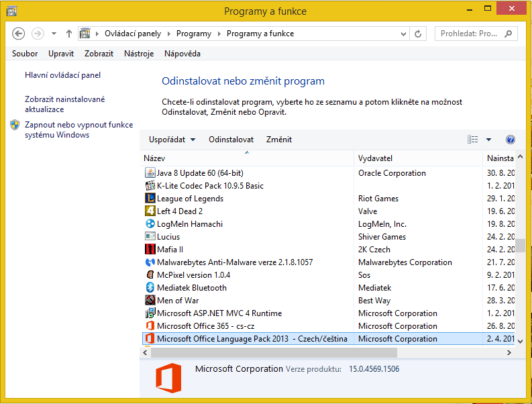Click the vertical scrollbar up arrow
This screenshot has width=532, height=404.
point(520,156)
